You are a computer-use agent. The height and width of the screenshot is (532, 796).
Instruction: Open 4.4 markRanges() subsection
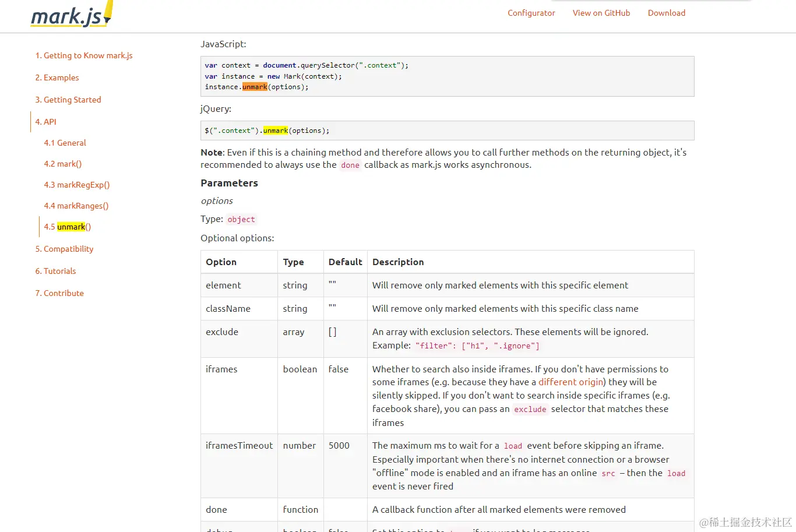[76, 206]
